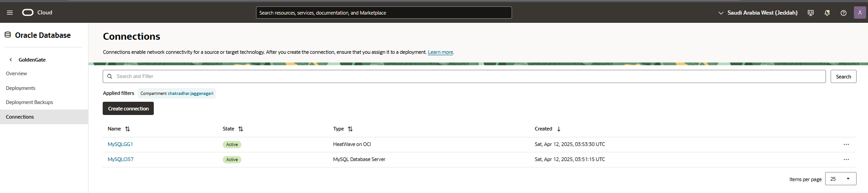Click the Oracle Database stack icon

tap(8, 35)
